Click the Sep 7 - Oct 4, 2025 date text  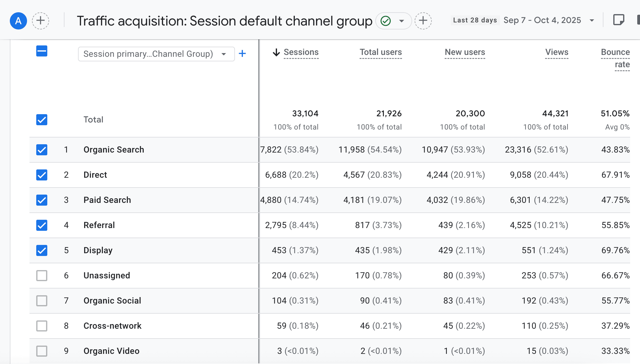[x=542, y=20]
